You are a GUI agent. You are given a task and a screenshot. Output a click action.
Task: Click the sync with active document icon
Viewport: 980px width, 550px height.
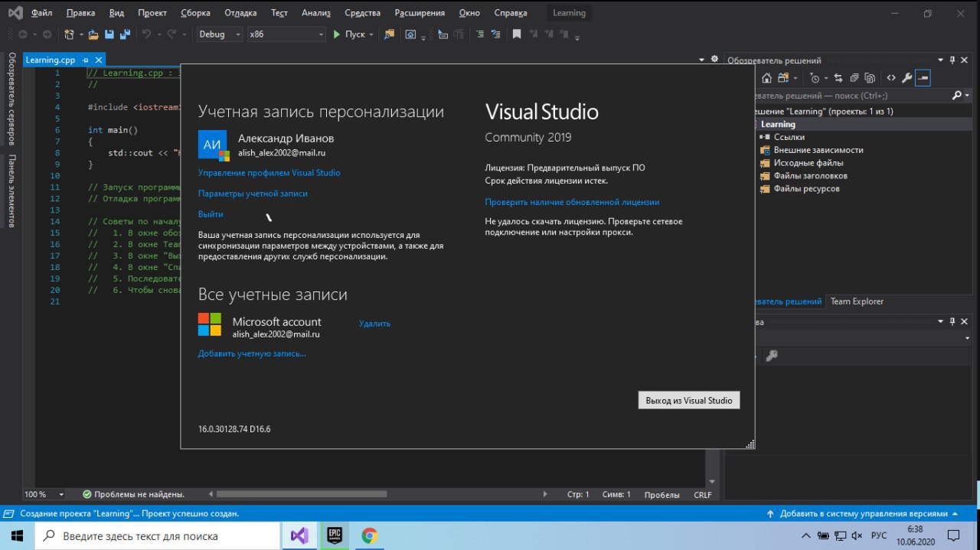point(838,78)
